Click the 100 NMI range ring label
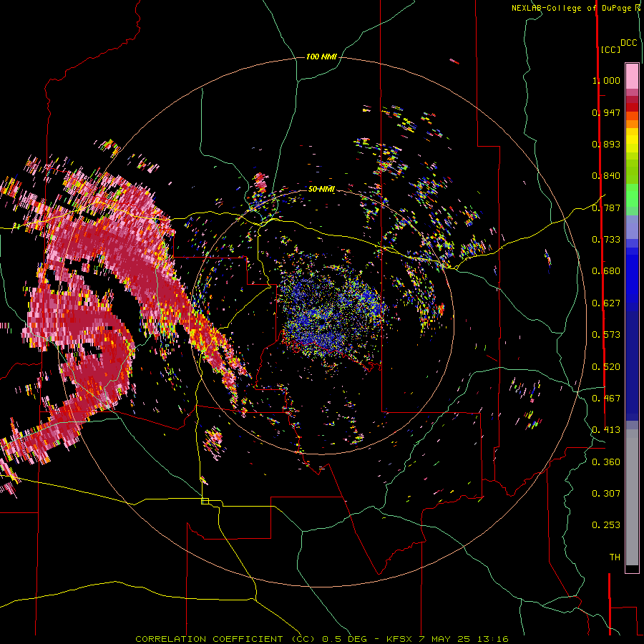Image resolution: width=644 pixels, height=644 pixels. click(321, 57)
